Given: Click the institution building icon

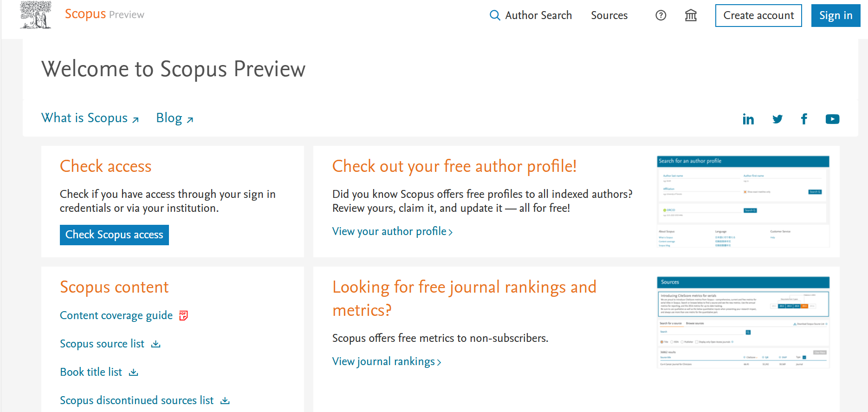Looking at the screenshot, I should (691, 15).
